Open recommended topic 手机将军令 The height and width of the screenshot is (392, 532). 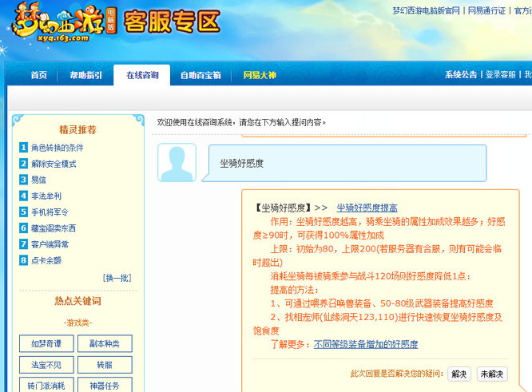50,212
